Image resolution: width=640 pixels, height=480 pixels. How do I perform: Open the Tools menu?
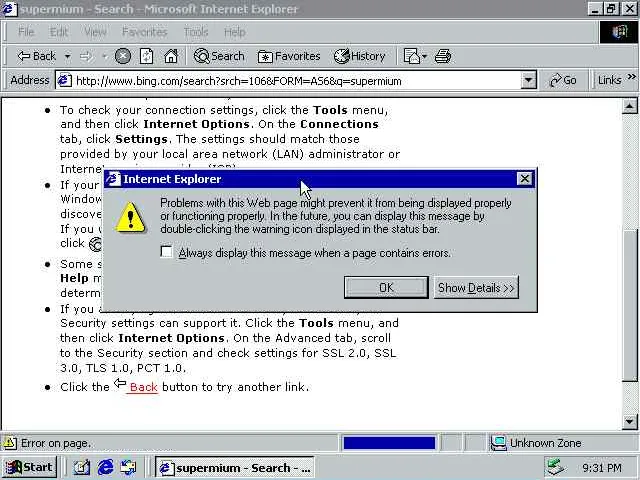coord(196,31)
